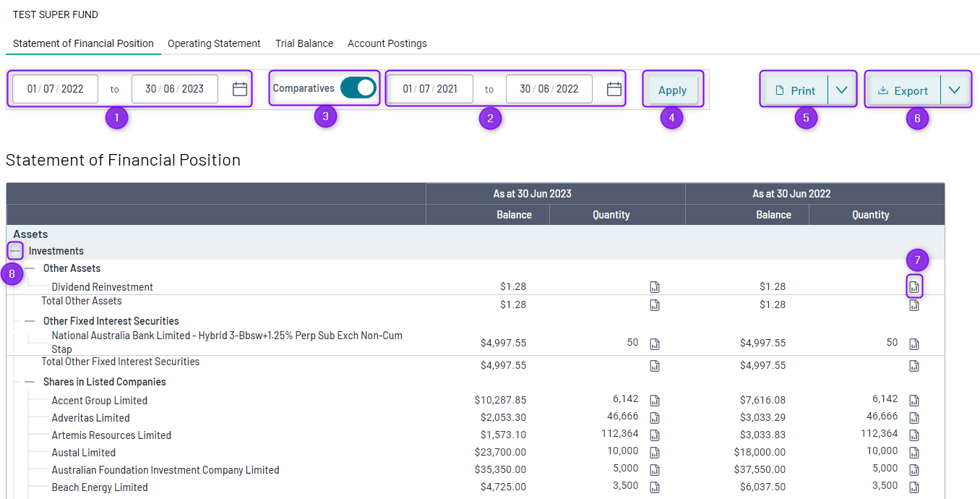
Task: Collapse Shares in Listed Companies group
Action: (30, 382)
